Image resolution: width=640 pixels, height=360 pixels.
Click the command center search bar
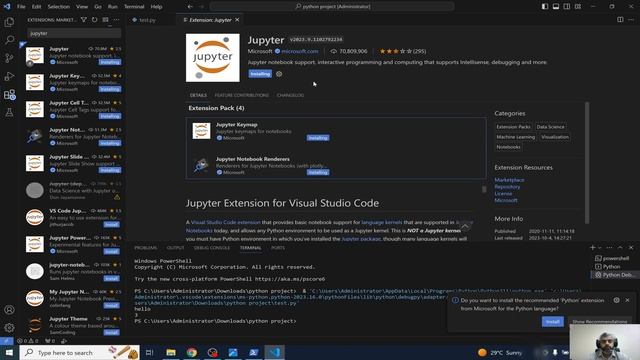pyautogui.click(x=332, y=7)
